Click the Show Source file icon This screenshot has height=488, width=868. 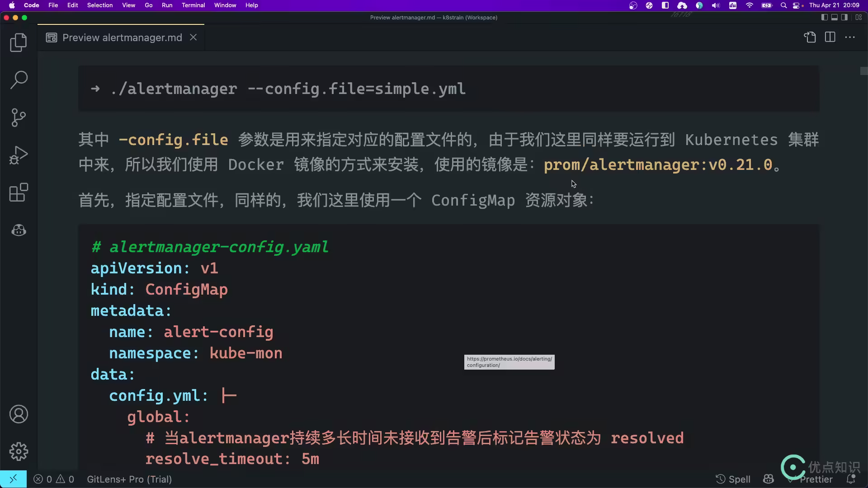click(x=810, y=38)
